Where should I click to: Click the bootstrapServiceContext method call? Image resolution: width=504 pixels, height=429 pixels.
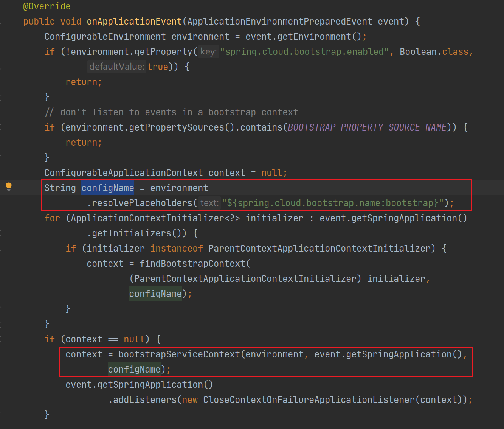179,354
